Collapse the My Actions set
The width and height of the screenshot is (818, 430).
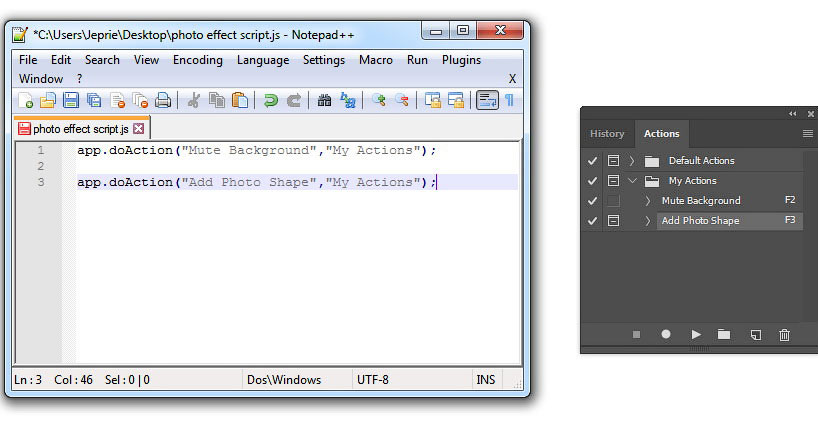point(632,181)
